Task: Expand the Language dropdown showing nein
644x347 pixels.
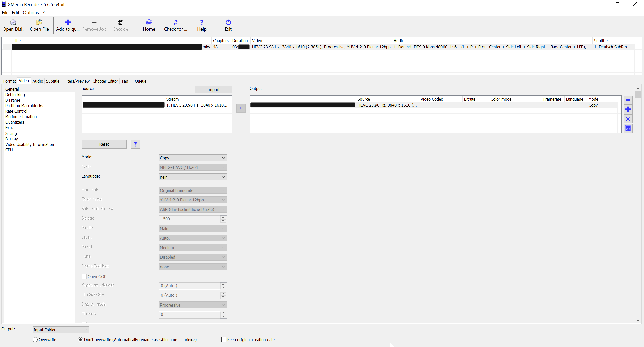Action: click(193, 177)
